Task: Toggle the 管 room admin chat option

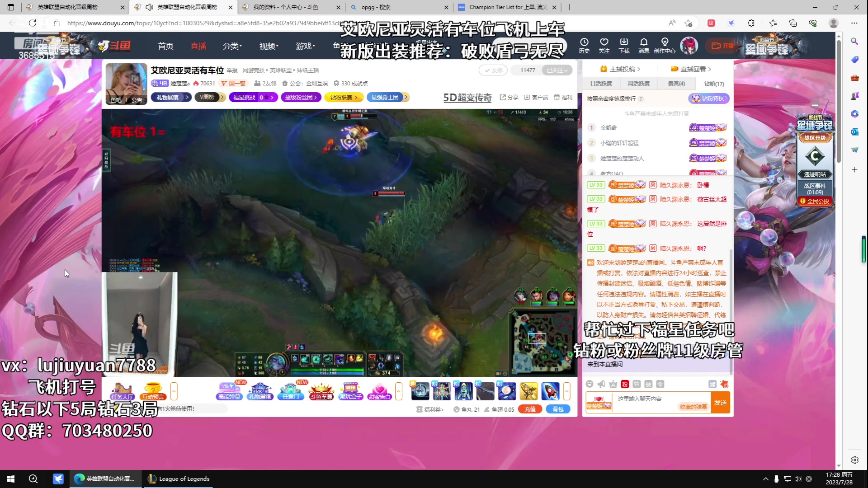Action: pos(637,384)
